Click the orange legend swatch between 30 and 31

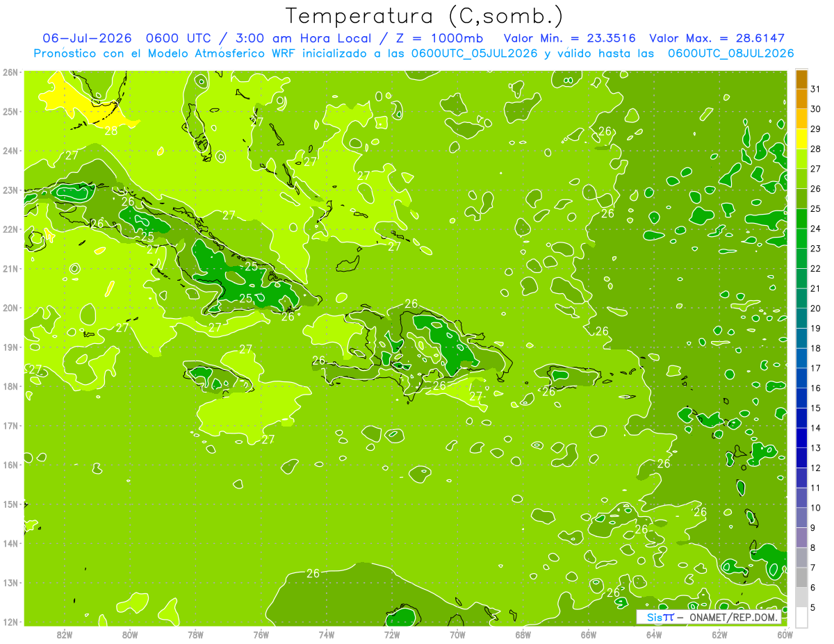click(x=801, y=99)
